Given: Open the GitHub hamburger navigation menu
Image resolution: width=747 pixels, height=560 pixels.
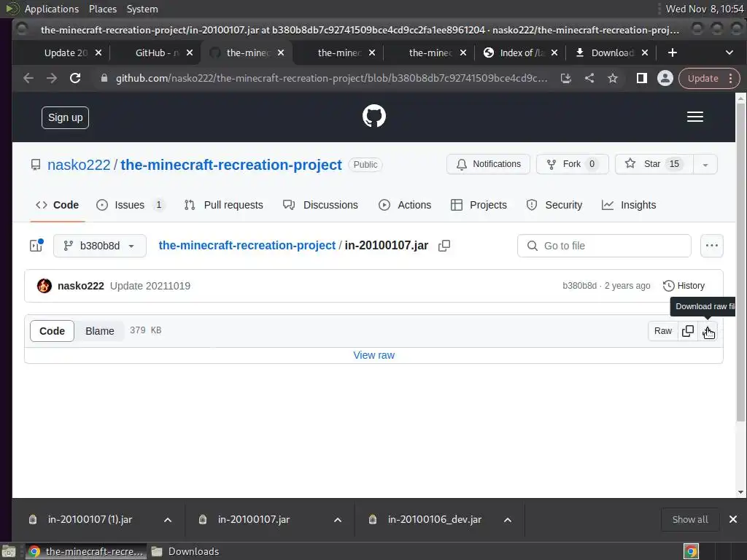Looking at the screenshot, I should pyautogui.click(x=695, y=117).
